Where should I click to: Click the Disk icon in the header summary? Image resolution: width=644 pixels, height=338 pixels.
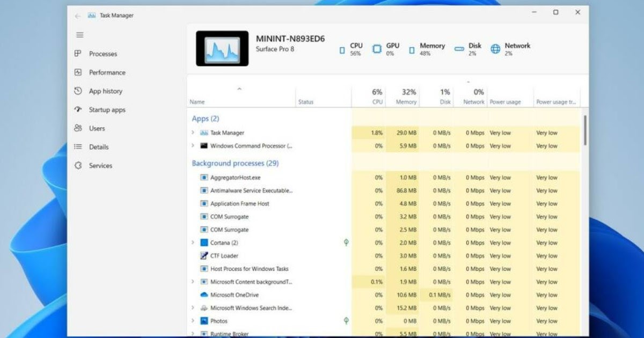coord(459,48)
